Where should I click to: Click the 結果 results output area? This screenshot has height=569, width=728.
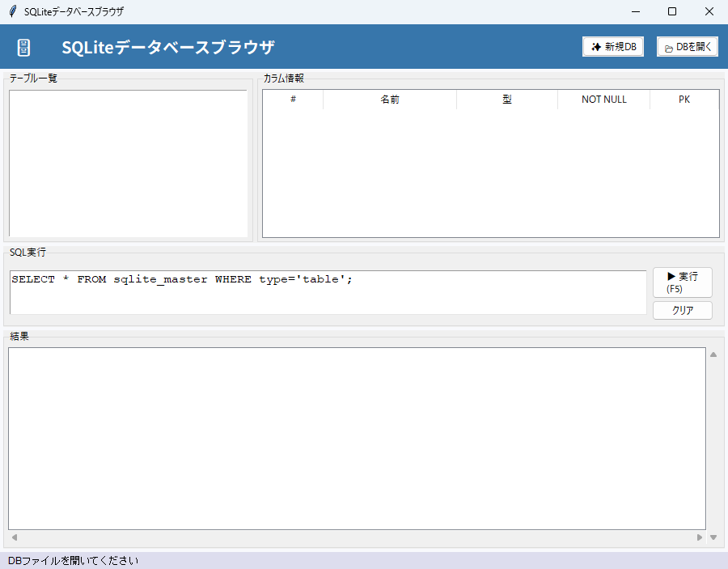pos(357,439)
